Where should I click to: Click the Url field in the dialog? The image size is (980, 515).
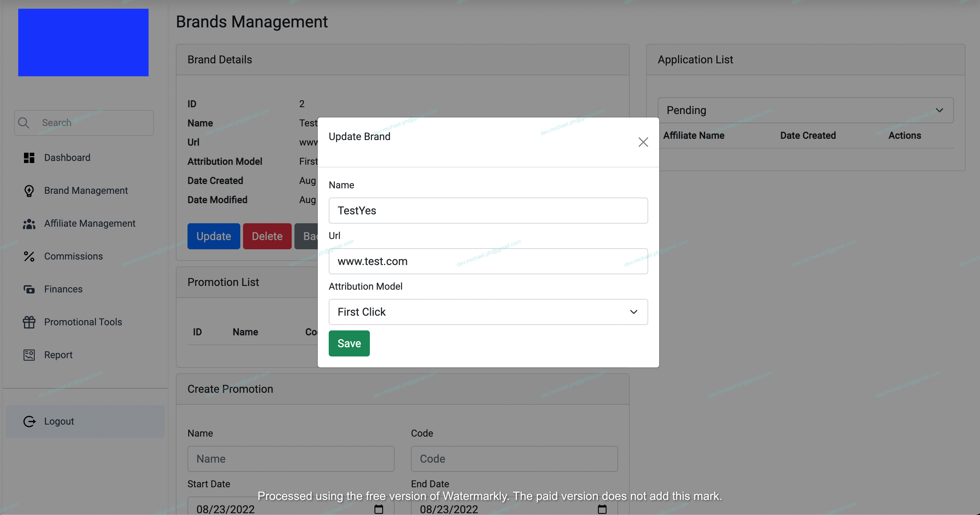(488, 262)
